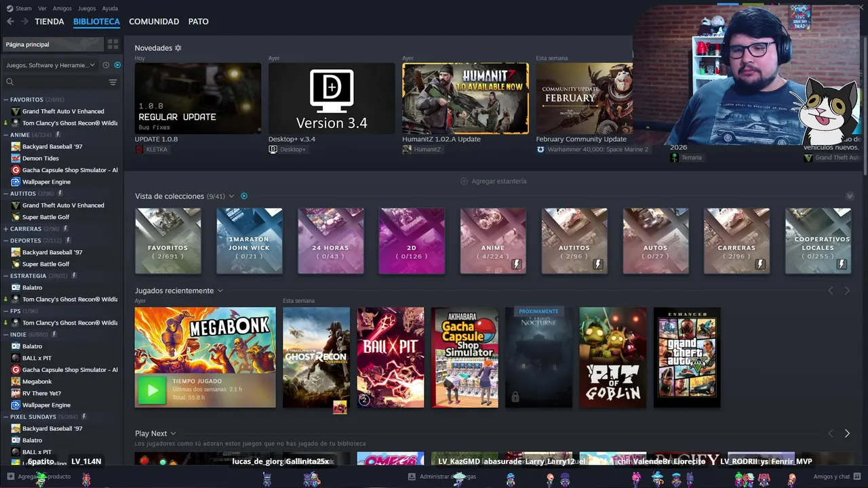Open the Play Next dropdown
The image size is (868, 488).
coord(173,434)
